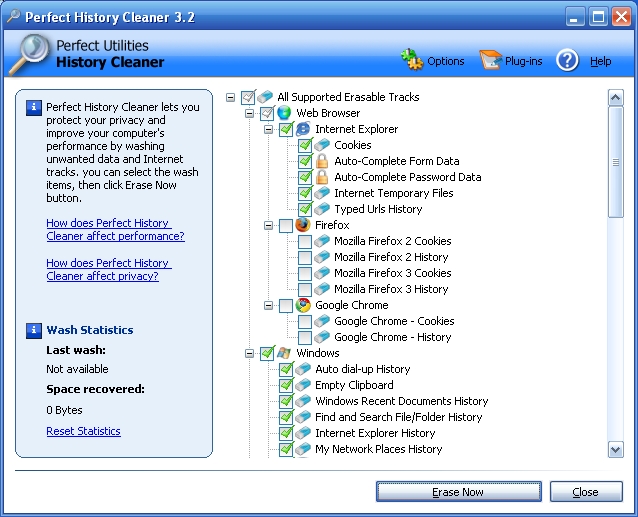This screenshot has width=638, height=517.
Task: Collapse the Google Chrome tree node
Action: (x=269, y=305)
